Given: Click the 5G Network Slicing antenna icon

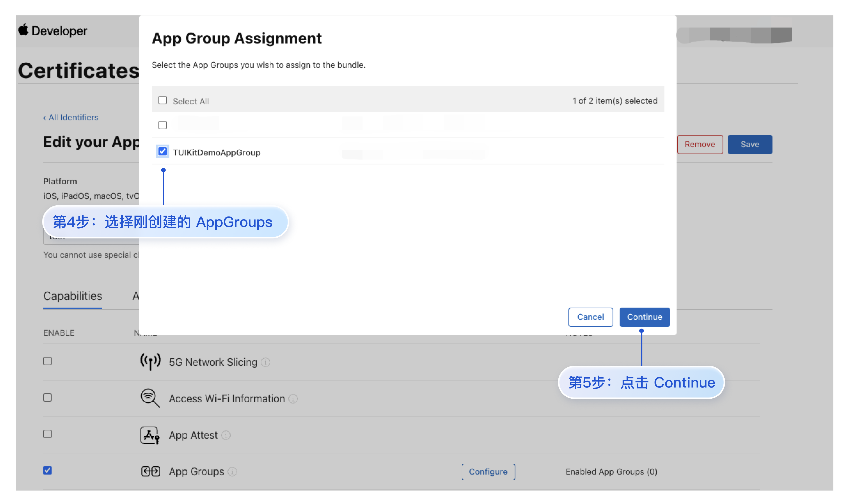Looking at the screenshot, I should [x=150, y=362].
